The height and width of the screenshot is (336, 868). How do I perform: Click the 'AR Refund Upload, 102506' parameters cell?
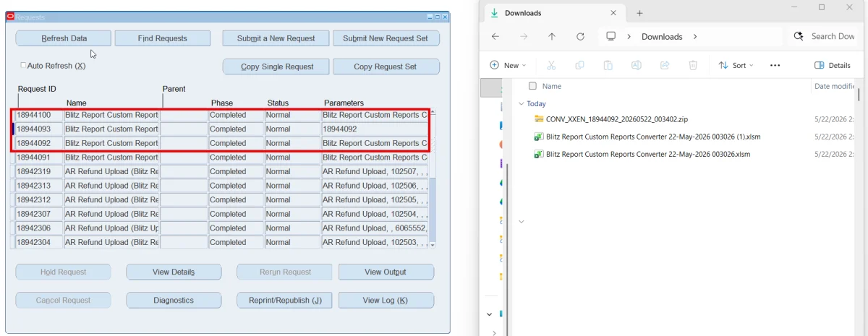coord(375,186)
